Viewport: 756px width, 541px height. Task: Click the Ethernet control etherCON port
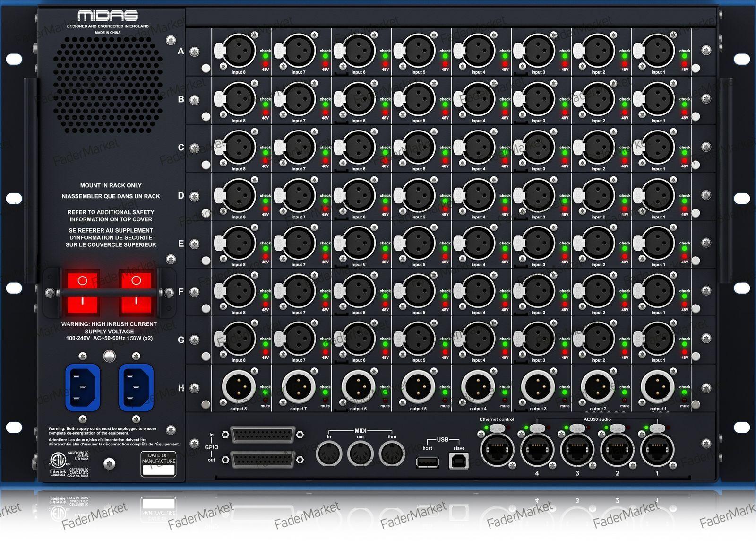(497, 450)
